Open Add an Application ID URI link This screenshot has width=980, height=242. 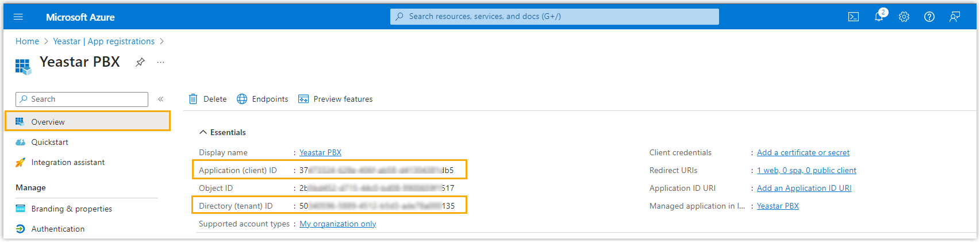click(804, 188)
